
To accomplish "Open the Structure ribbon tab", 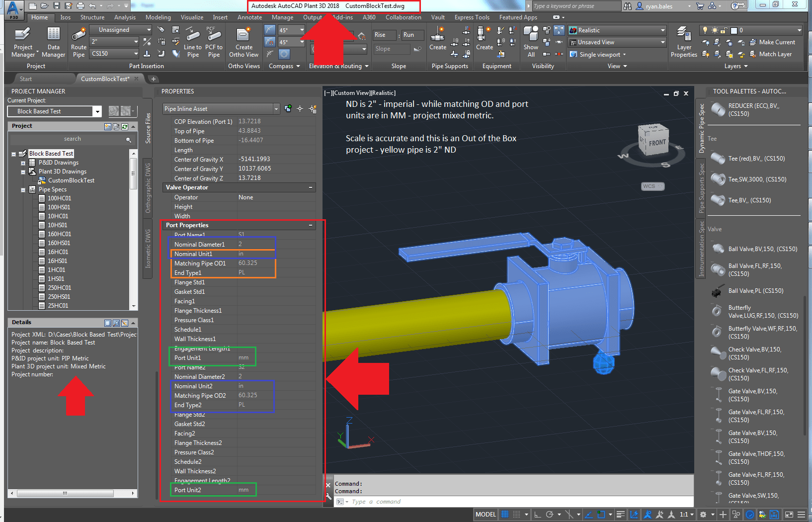I will pos(92,17).
